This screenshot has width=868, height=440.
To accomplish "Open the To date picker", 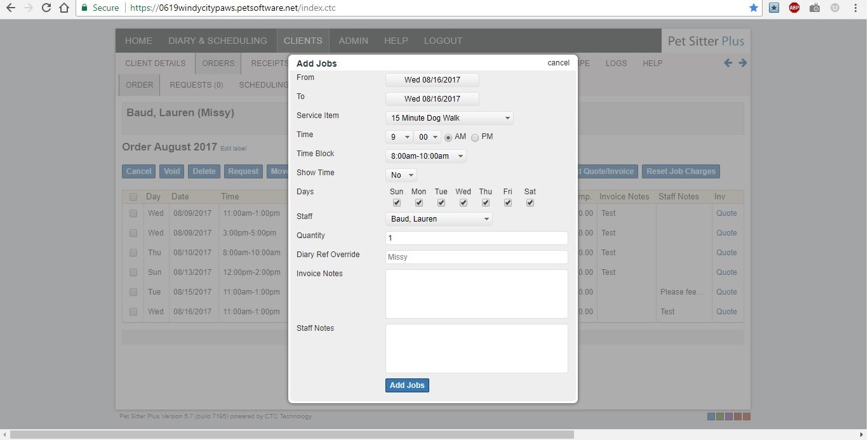I will [x=432, y=99].
